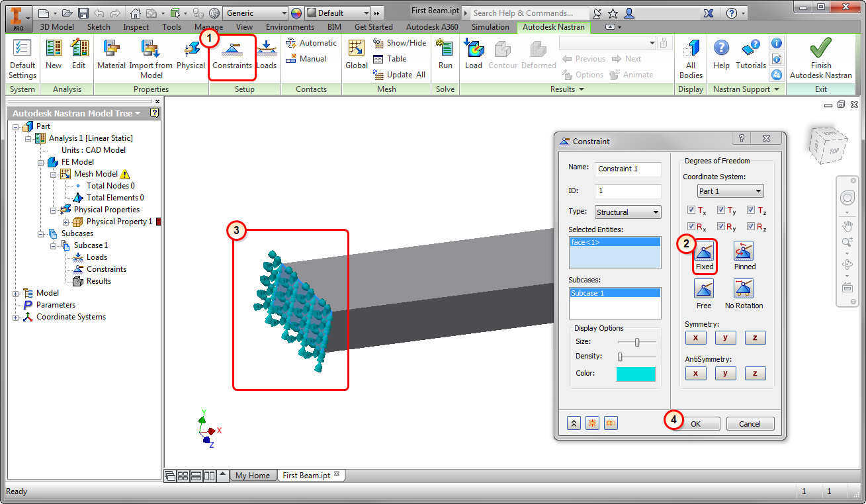Create a New analysis
Screen dimensions: 866x504
pos(54,54)
